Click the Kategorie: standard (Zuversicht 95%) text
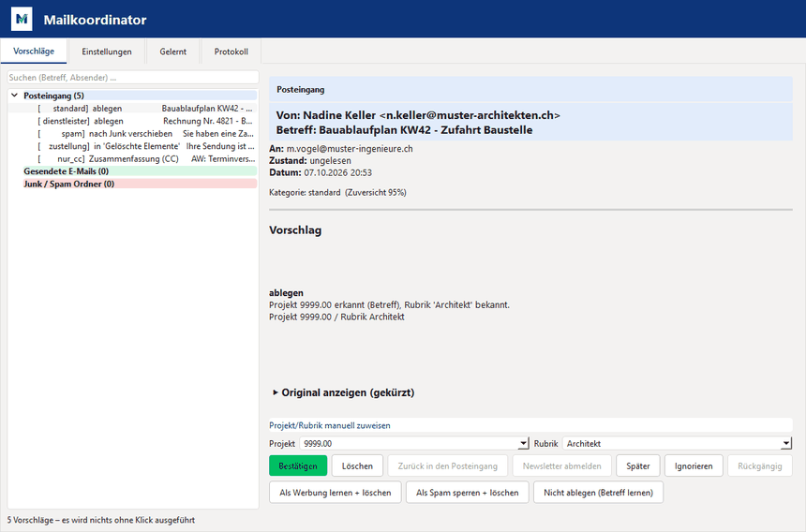This screenshot has width=806, height=532. coord(337,193)
